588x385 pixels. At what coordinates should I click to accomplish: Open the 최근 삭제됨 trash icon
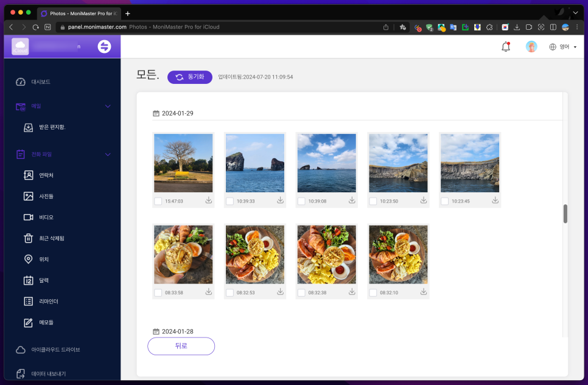(x=29, y=238)
